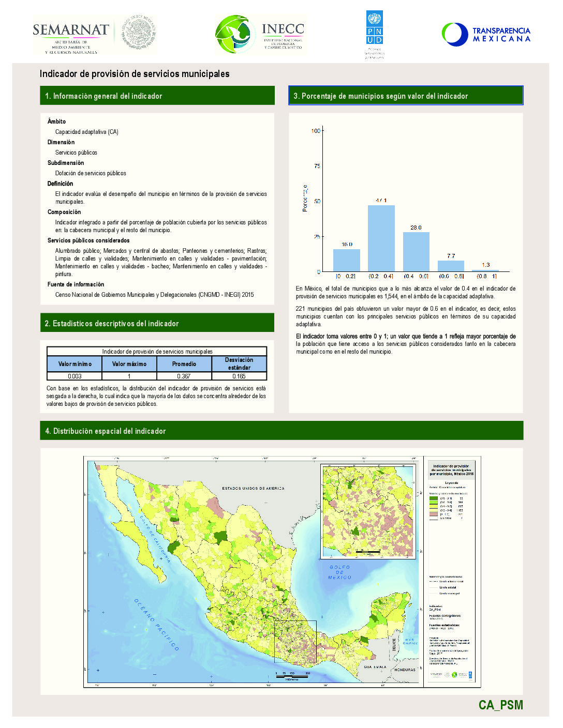Click the chart bar labeled 7.7
563x728 pixels.
tap(451, 266)
